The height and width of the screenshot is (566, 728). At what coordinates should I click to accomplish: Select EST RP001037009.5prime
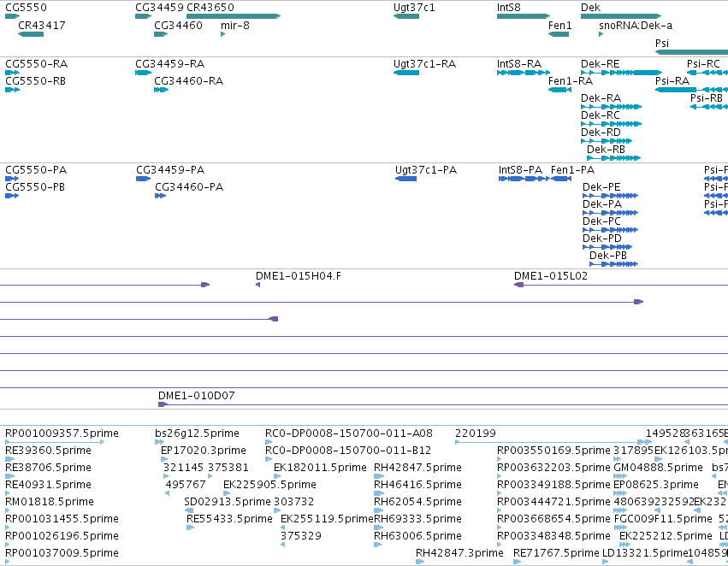[x=8, y=562]
